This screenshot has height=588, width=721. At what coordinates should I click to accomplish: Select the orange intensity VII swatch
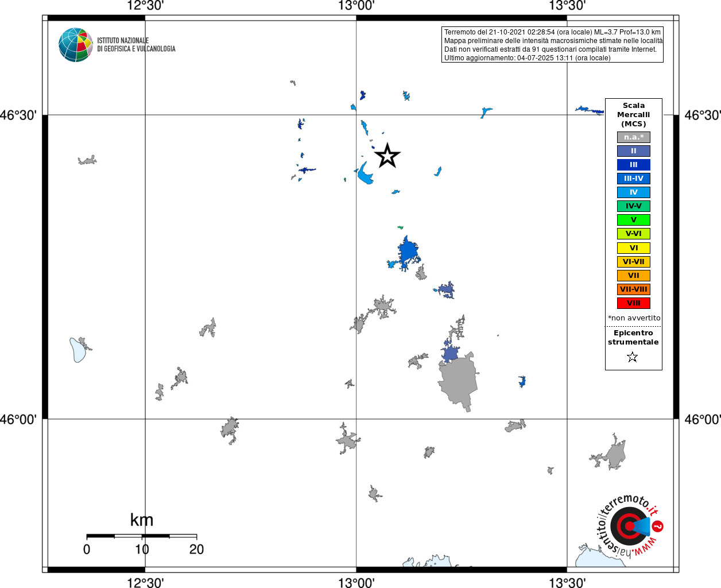coord(634,276)
